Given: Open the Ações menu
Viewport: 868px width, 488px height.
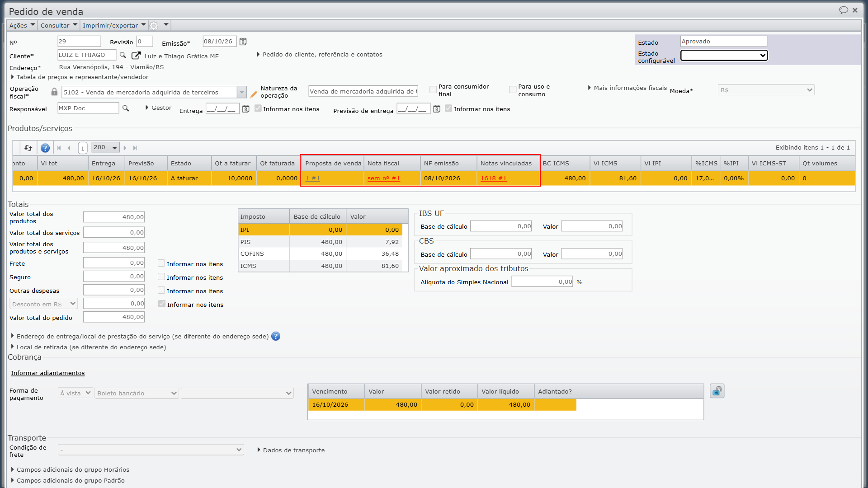Looking at the screenshot, I should coord(22,25).
